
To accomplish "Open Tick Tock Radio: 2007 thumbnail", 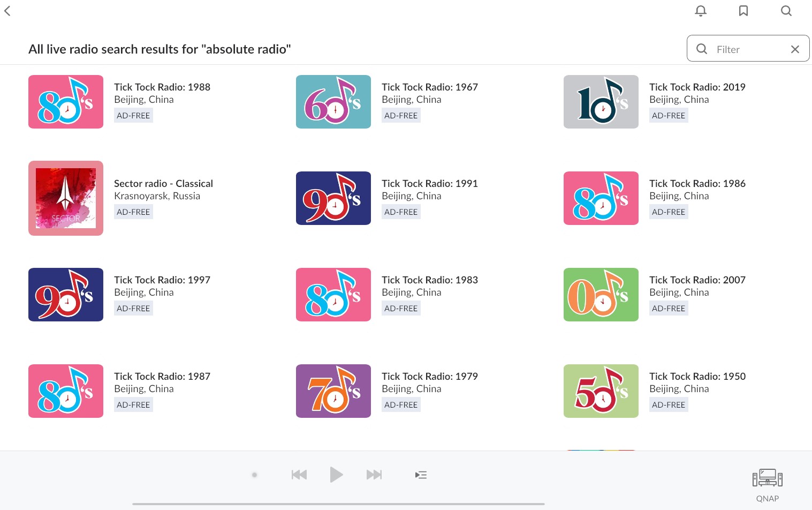I will coord(601,295).
